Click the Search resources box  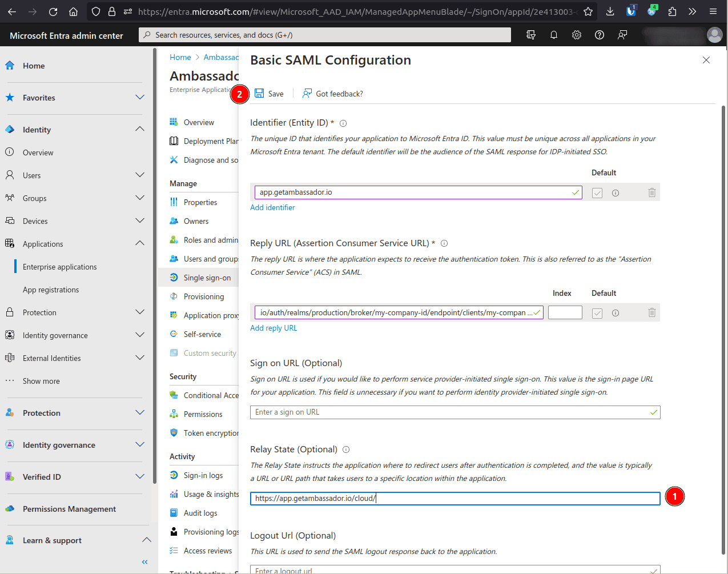[325, 35]
